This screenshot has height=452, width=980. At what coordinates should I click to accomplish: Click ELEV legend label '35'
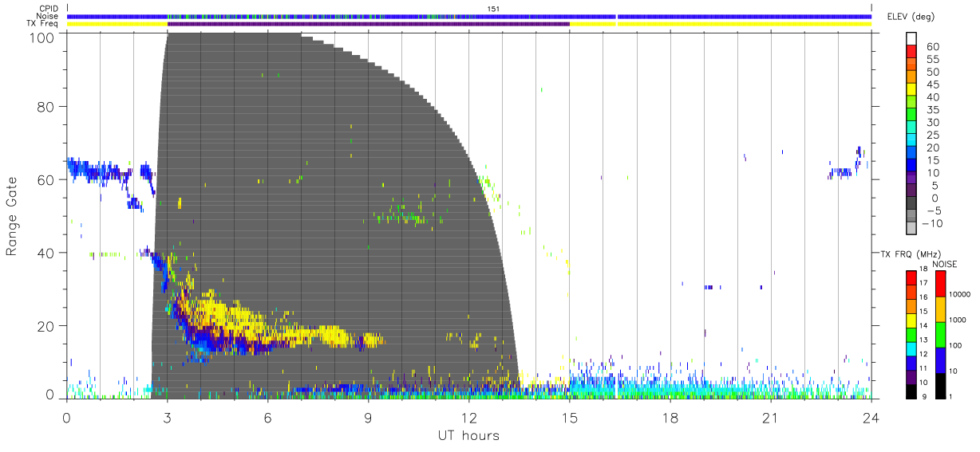pyautogui.click(x=933, y=110)
